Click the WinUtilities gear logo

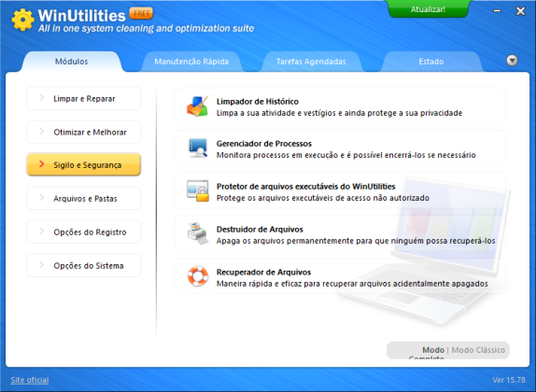(x=23, y=20)
